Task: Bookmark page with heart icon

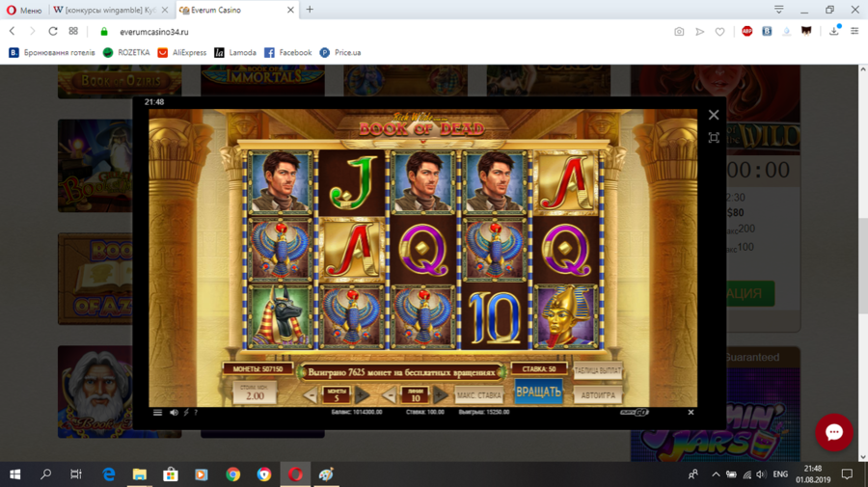Action: tap(719, 32)
